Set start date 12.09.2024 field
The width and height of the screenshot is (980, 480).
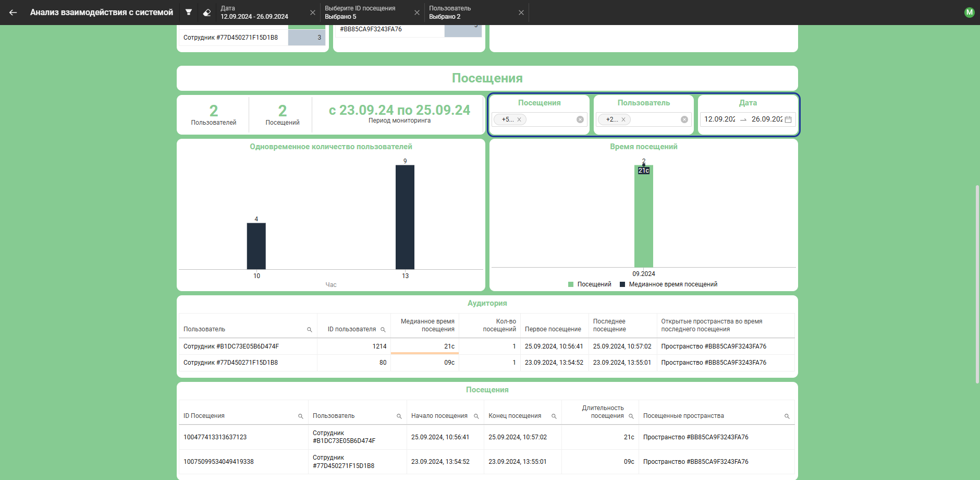[x=719, y=119]
